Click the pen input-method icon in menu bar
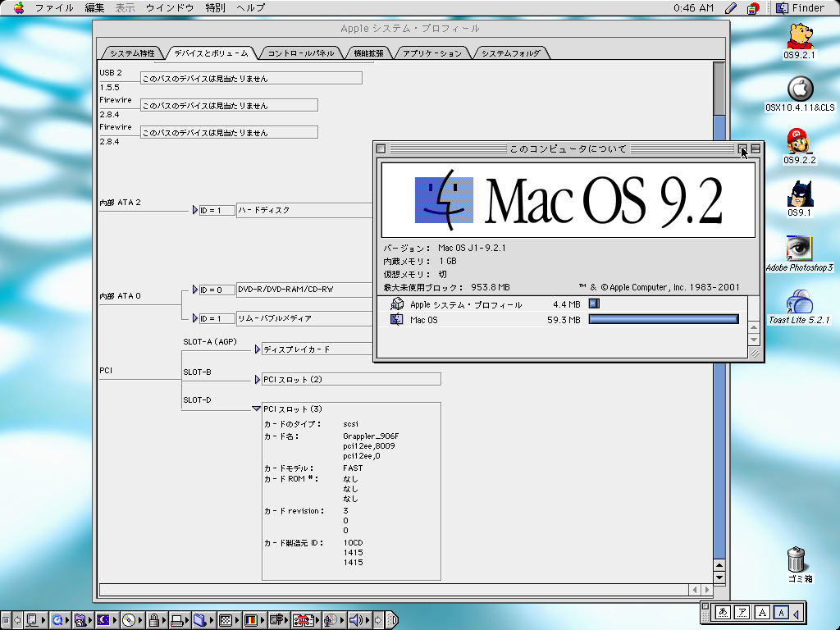Viewport: 840px width, 630px height. 731,7
